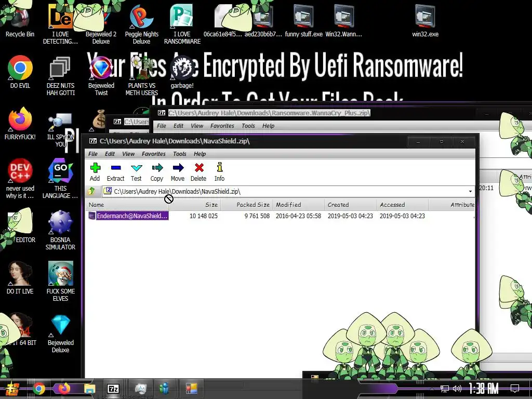Open Favorites menu in WannaCry_Plus.zip window
The height and width of the screenshot is (399, 532).
pos(222,126)
